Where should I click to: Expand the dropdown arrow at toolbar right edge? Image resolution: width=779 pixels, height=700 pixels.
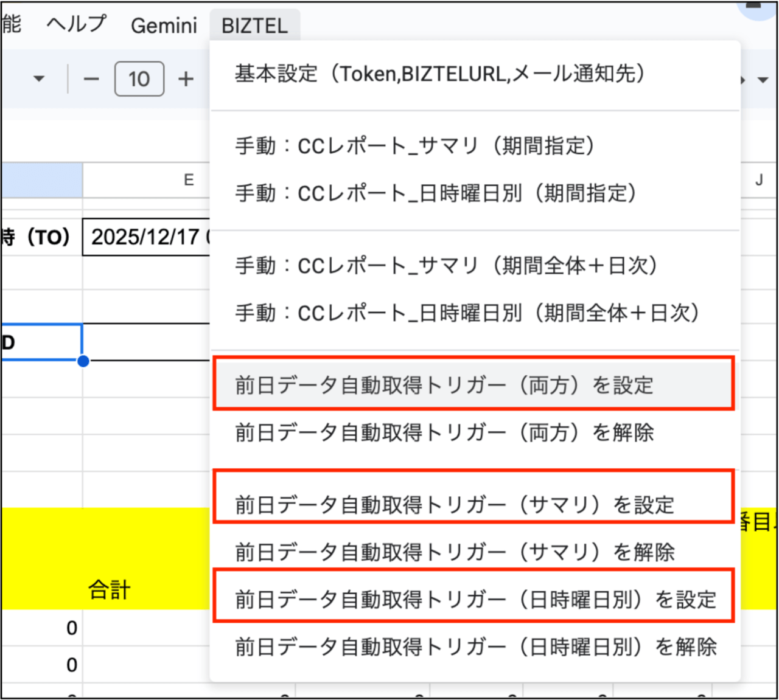tap(763, 80)
